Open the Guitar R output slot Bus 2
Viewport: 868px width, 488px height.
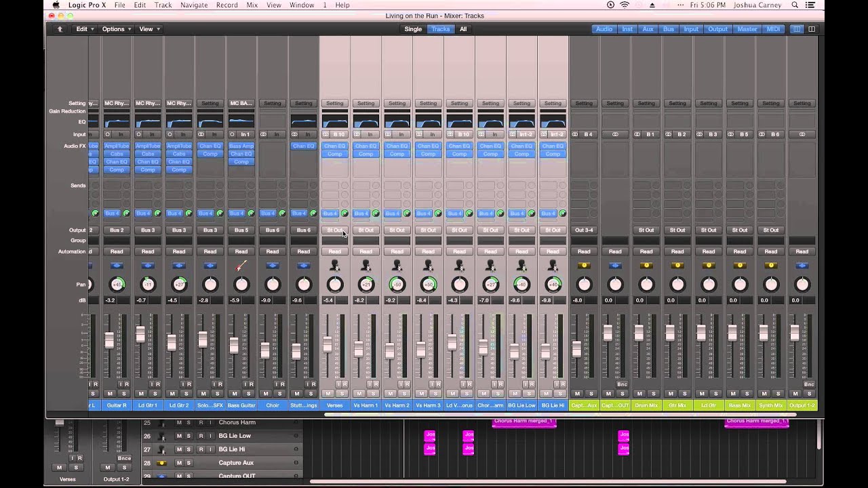click(x=117, y=230)
